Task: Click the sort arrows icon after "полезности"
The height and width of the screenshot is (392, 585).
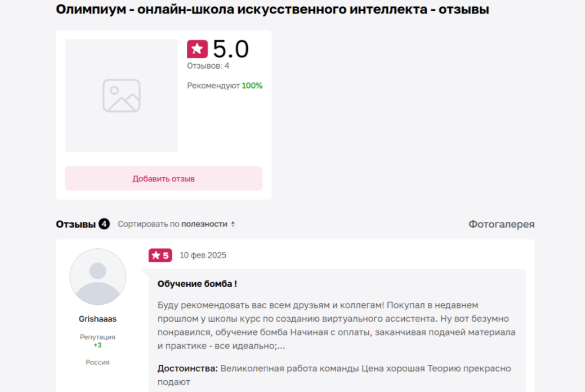Action: 233,224
